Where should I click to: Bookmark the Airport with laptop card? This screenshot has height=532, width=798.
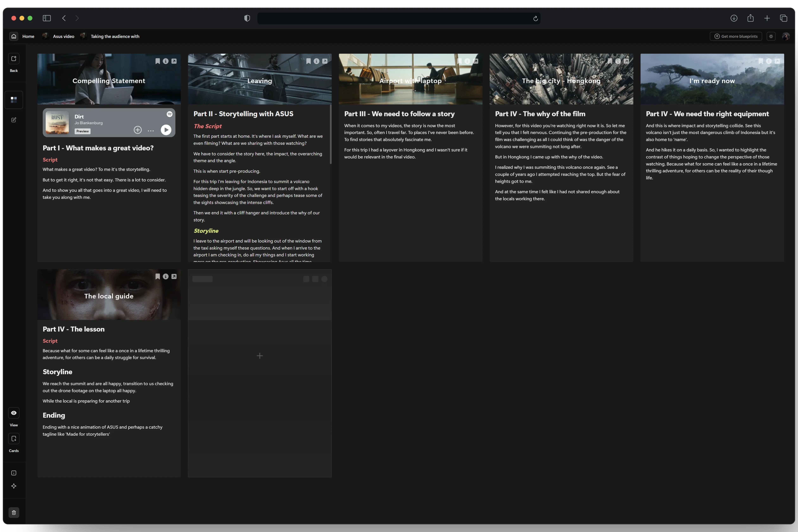coord(459,61)
